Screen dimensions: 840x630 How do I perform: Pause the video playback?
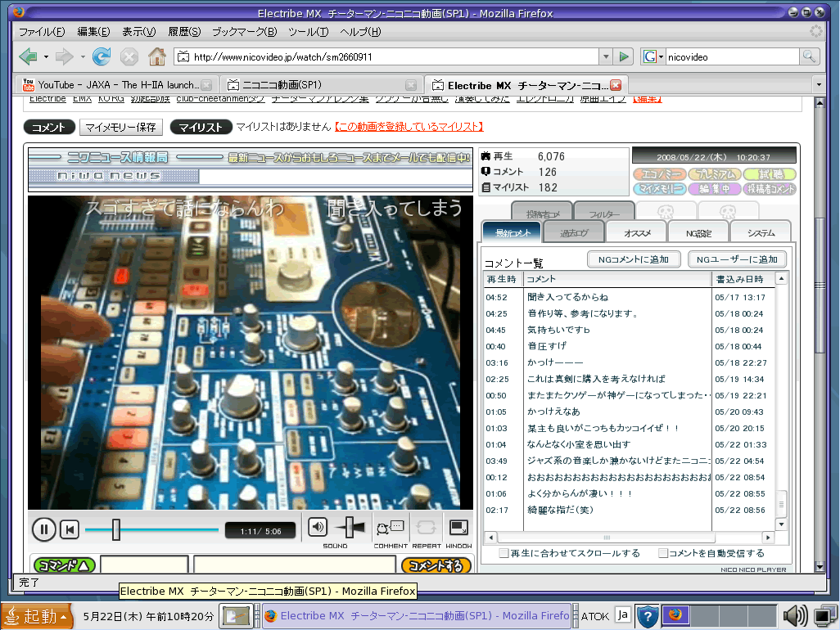pyautogui.click(x=44, y=529)
